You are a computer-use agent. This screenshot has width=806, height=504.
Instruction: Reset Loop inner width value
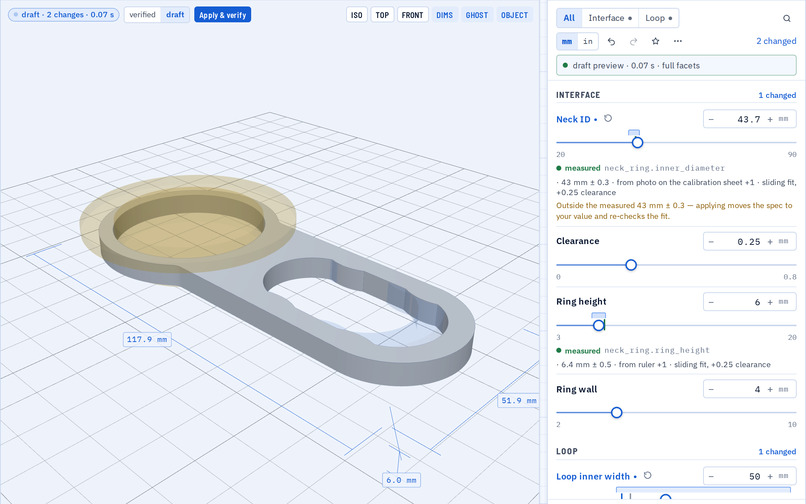click(x=648, y=475)
